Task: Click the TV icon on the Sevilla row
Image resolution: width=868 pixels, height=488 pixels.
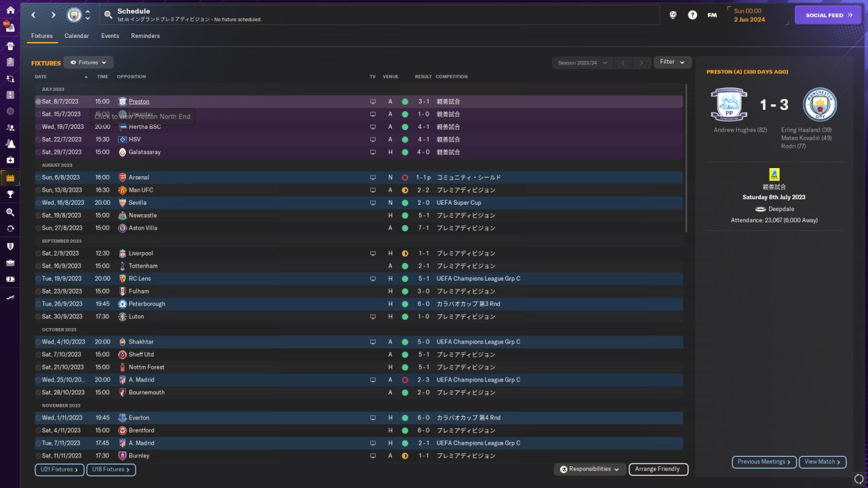Action: tap(372, 203)
